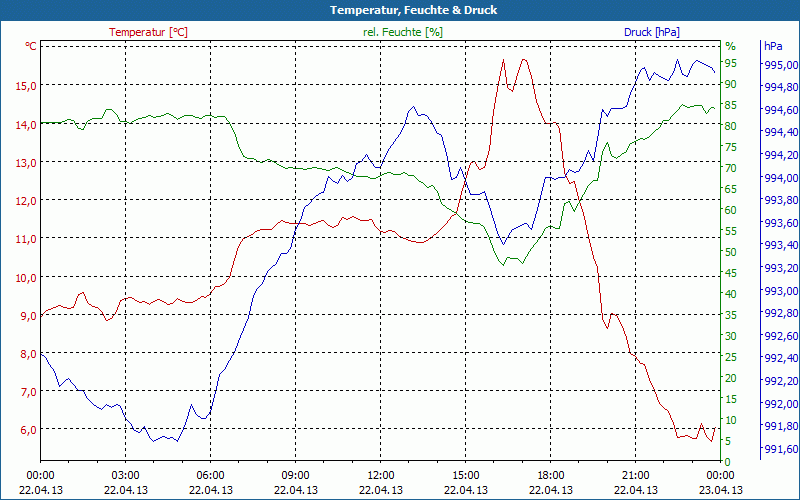Screen dimensions: 800x500
Task: Click the '8,0' temperature axis value
Action: pyautogui.click(x=29, y=354)
